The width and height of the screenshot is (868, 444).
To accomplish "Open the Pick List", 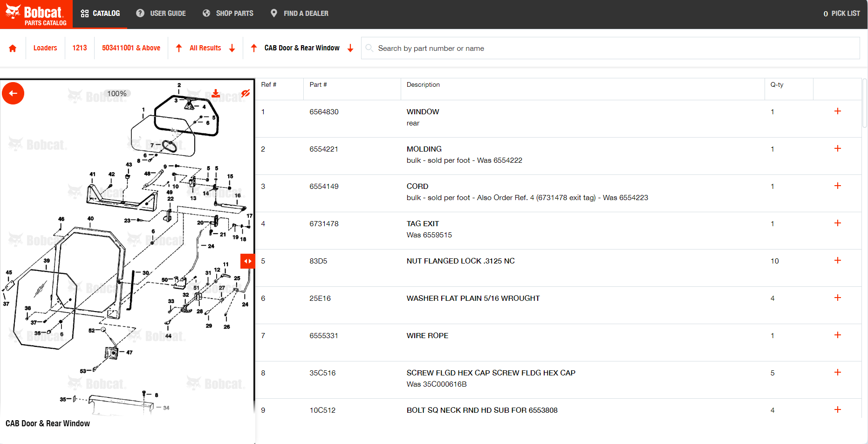I will pos(841,14).
